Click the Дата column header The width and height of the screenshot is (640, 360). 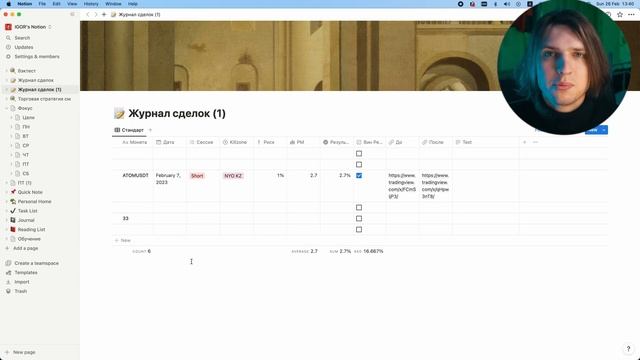(169, 142)
